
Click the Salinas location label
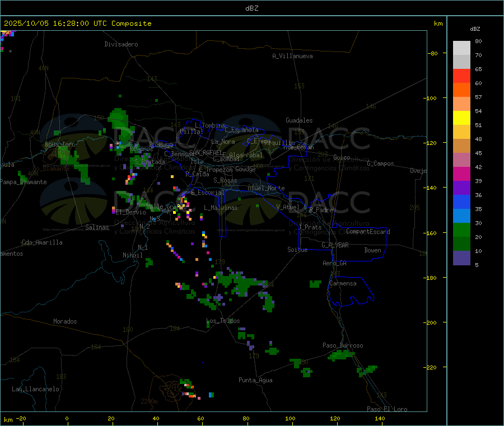point(97,227)
